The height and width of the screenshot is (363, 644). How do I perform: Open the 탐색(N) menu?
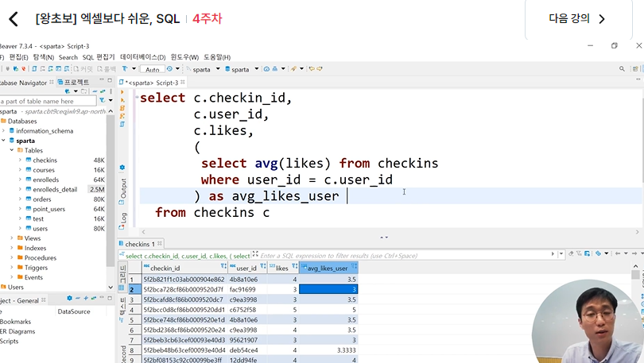44,57
